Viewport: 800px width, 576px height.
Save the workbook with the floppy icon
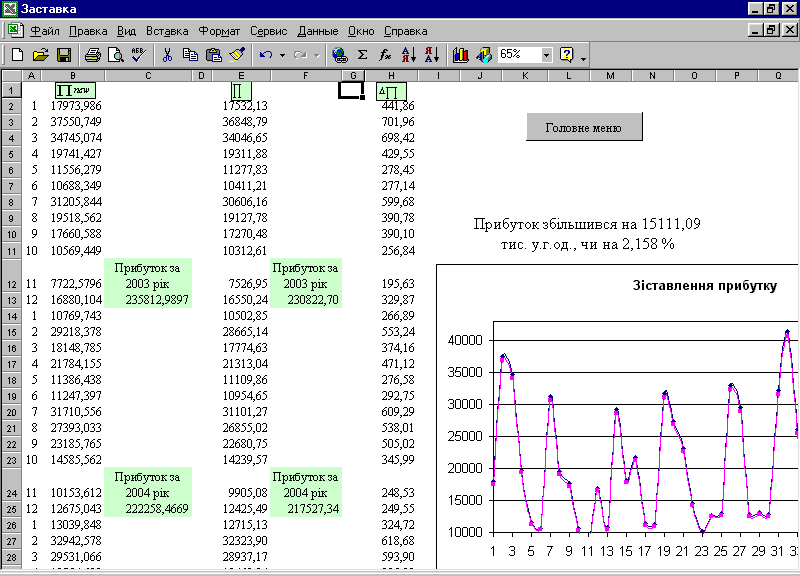point(63,55)
